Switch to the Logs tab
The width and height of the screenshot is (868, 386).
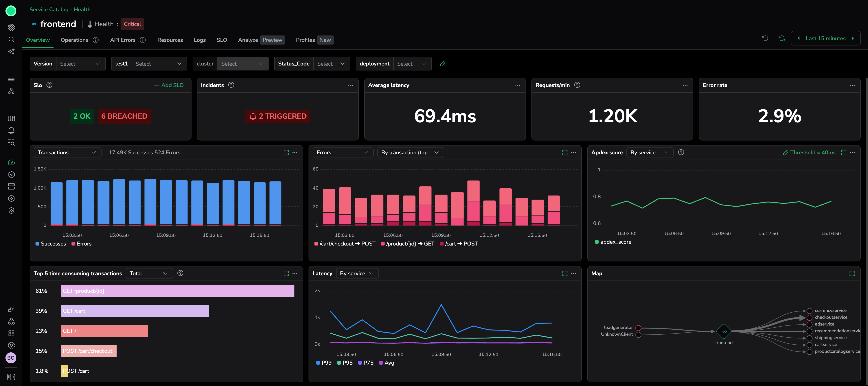199,40
